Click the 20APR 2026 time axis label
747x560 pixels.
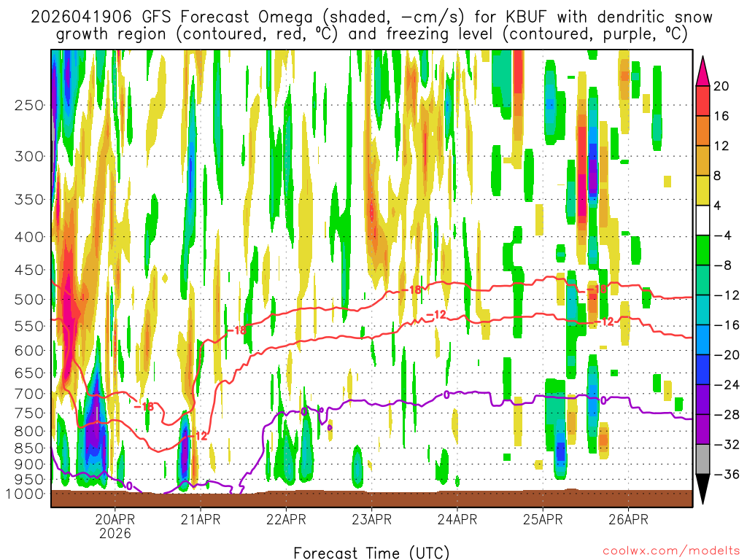tap(115, 526)
